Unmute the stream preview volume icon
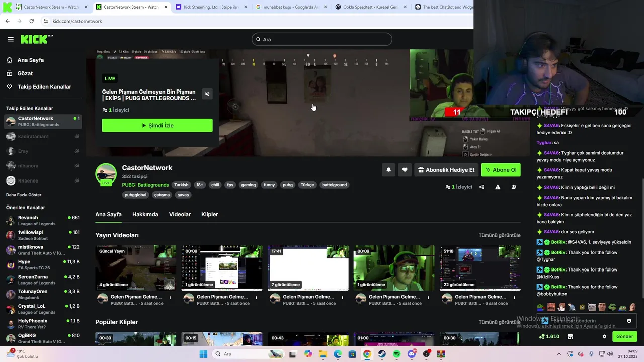The image size is (644, 362). (x=207, y=94)
